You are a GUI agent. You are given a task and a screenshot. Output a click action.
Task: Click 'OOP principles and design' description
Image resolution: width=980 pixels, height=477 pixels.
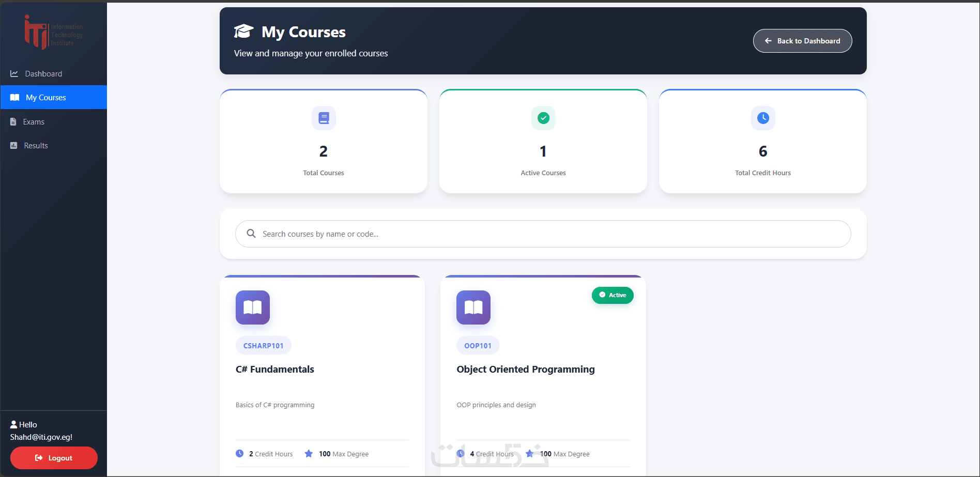pyautogui.click(x=496, y=405)
